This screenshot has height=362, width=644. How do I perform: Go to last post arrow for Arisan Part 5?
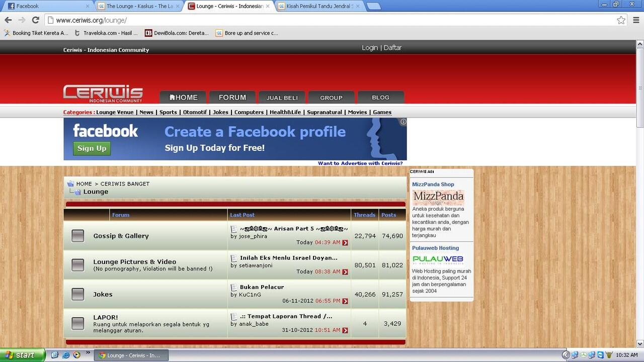tap(345, 243)
